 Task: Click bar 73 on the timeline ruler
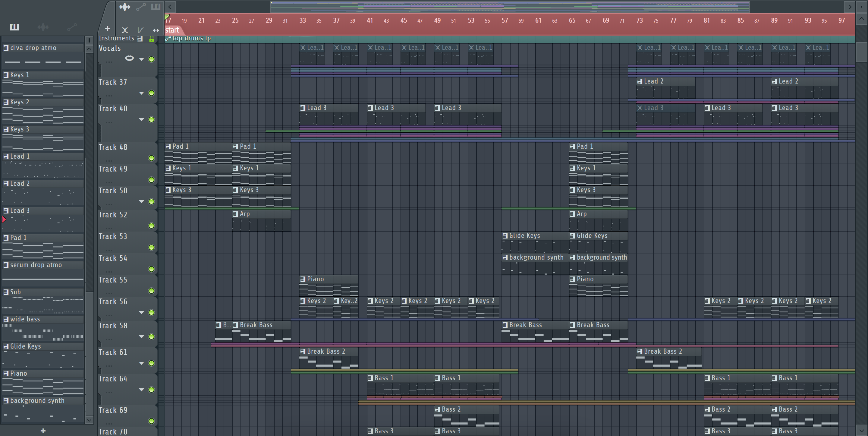(x=640, y=20)
